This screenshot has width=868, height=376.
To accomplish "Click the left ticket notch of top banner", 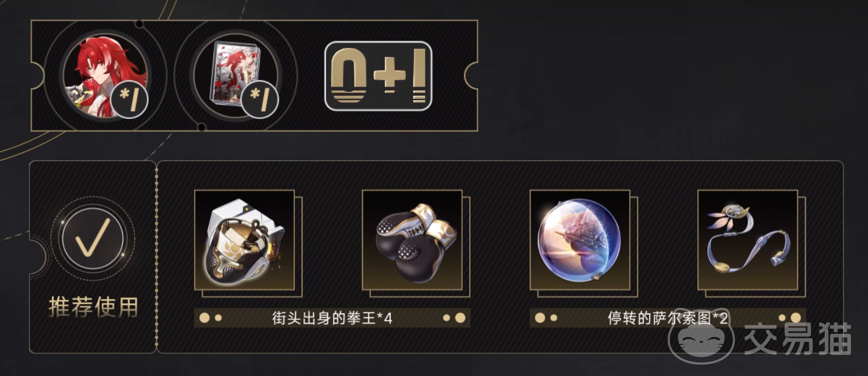I will tap(38, 76).
